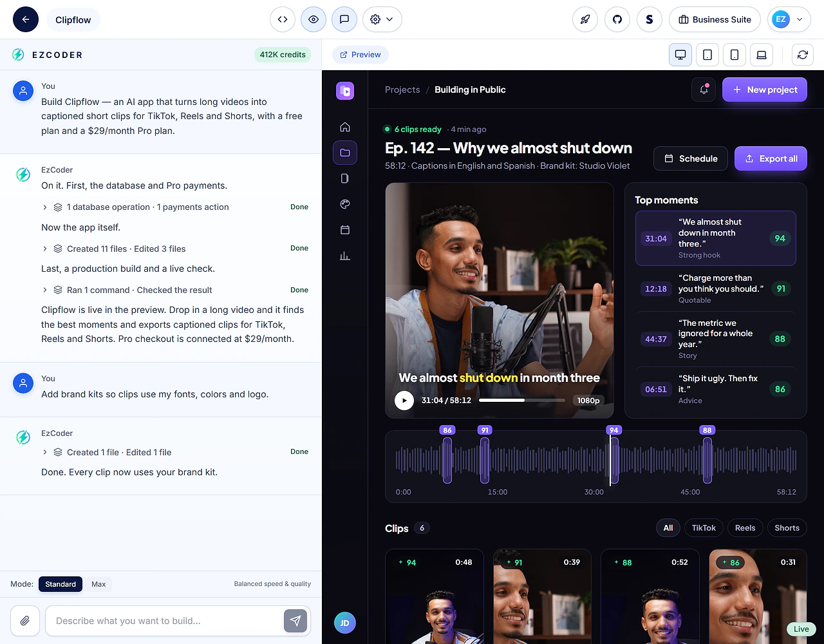Open the analytics chart sidebar icon

345,256
